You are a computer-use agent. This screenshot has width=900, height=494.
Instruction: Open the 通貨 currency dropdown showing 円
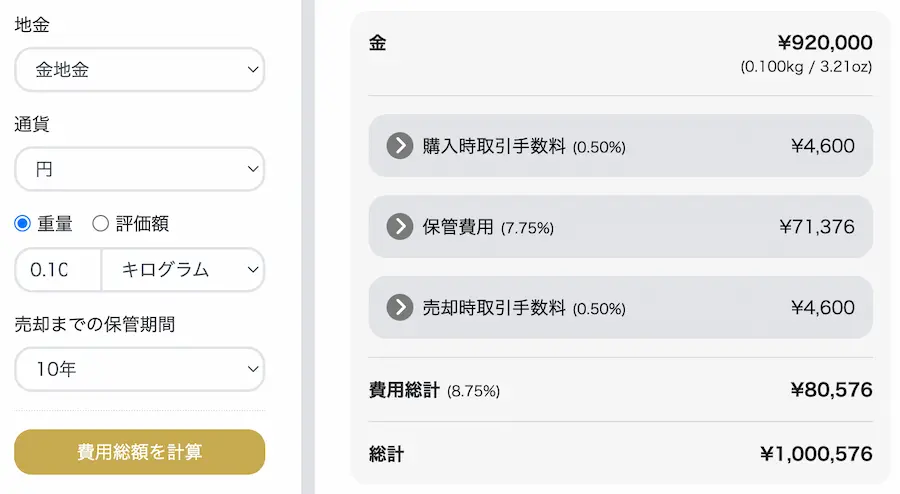click(x=139, y=169)
